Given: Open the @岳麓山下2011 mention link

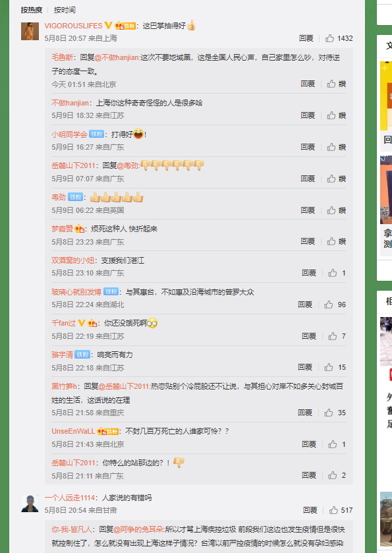Looking at the screenshot, I should click(x=124, y=386).
